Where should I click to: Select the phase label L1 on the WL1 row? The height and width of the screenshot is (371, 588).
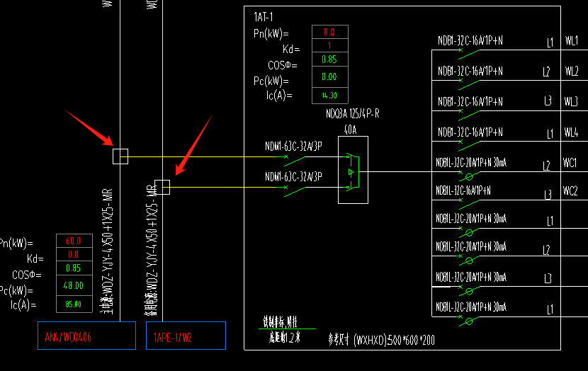pos(550,42)
